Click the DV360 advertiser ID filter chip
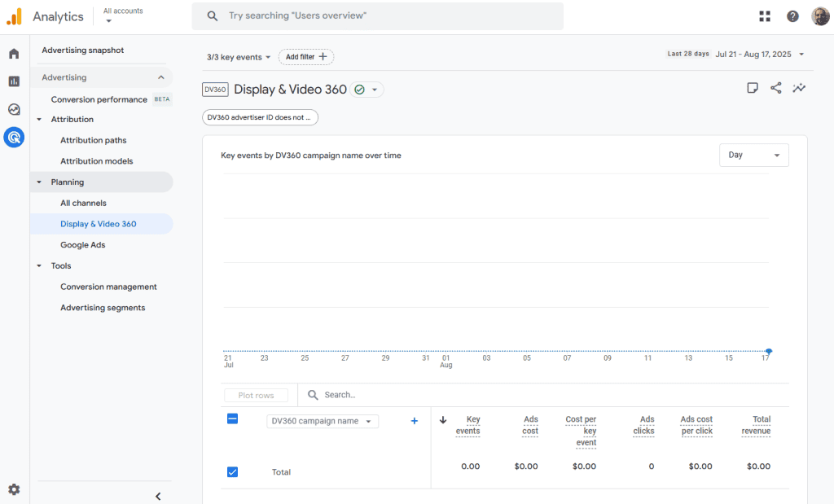The width and height of the screenshot is (834, 504). point(260,117)
